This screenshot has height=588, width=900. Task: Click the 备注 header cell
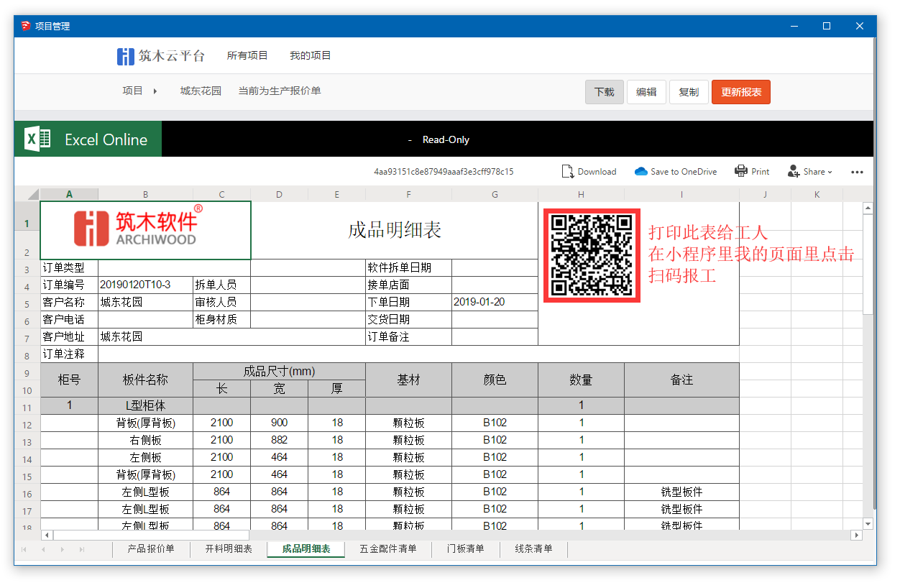681,380
